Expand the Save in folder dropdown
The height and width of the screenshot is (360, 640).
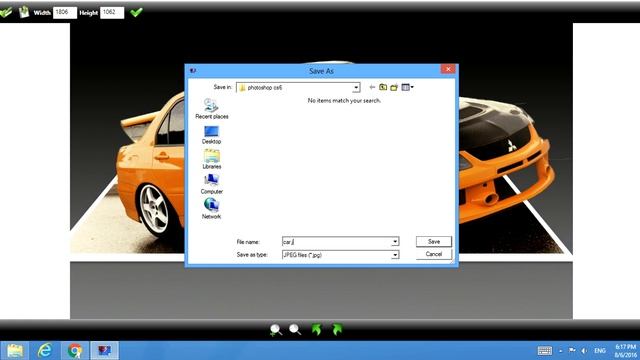point(356,87)
